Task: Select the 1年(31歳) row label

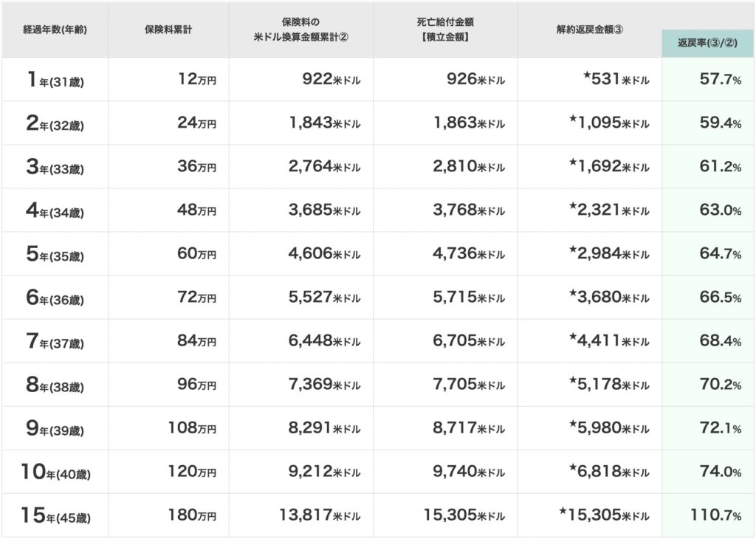Action: (x=55, y=80)
